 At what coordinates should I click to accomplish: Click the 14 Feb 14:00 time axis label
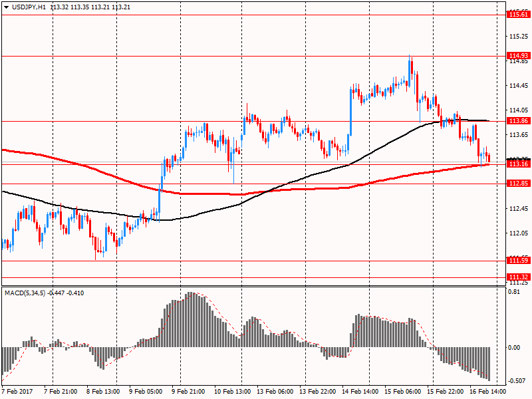[x=360, y=392]
